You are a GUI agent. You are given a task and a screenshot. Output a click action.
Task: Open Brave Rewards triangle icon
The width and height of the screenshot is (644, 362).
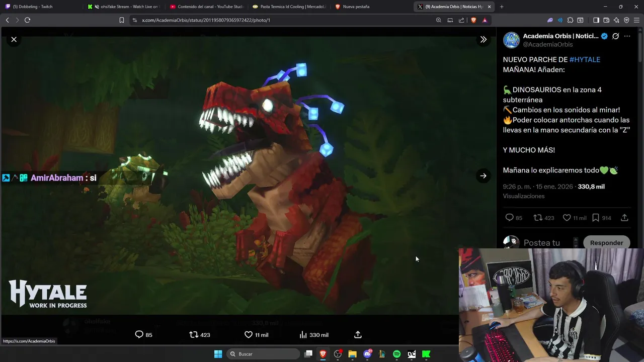[x=485, y=20]
